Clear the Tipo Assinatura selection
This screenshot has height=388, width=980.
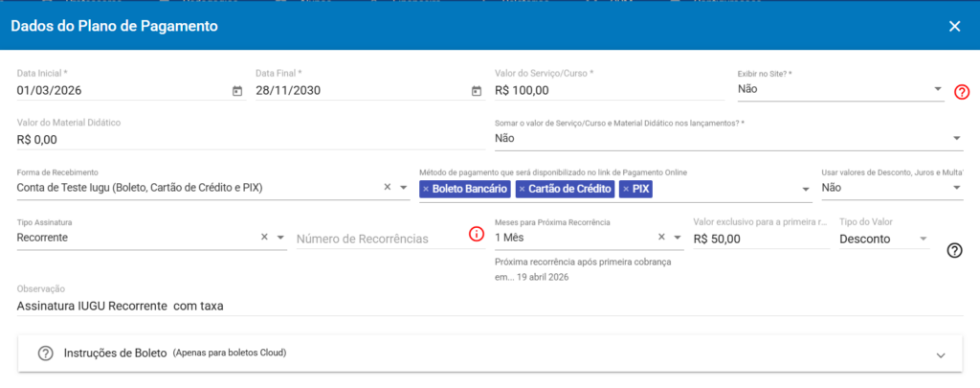[x=264, y=237]
